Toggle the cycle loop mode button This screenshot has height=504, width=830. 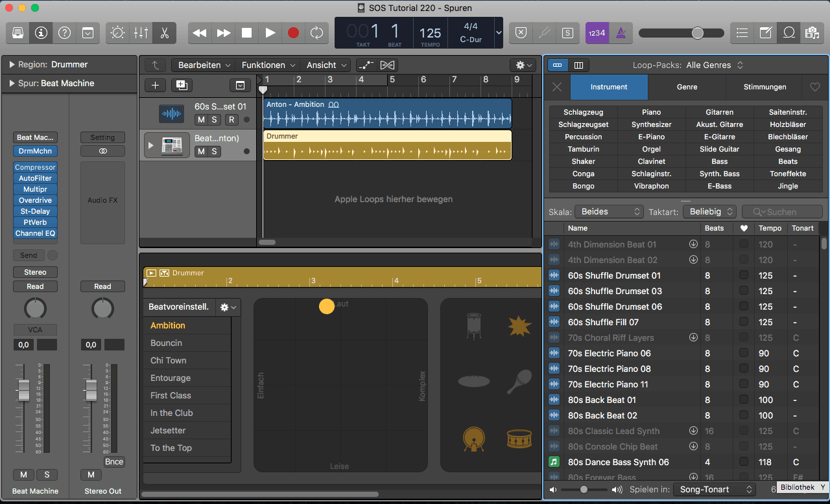click(316, 32)
